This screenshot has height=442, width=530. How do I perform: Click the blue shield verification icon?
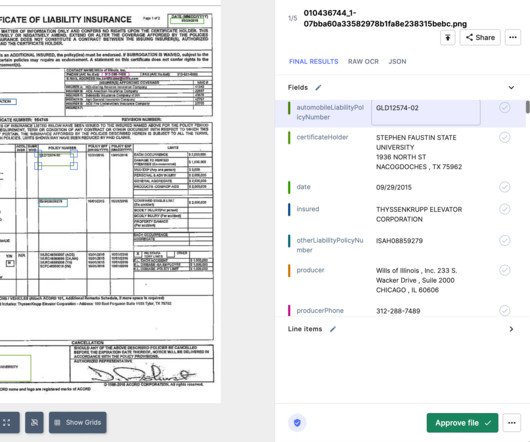click(297, 423)
